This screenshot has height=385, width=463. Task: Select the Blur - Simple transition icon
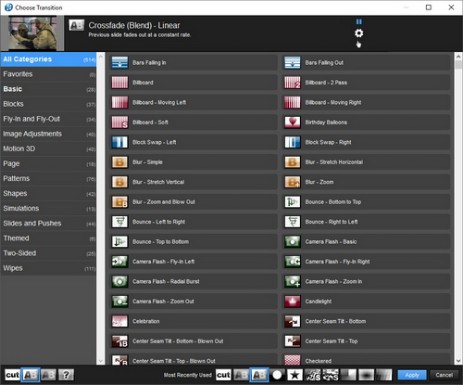point(120,162)
